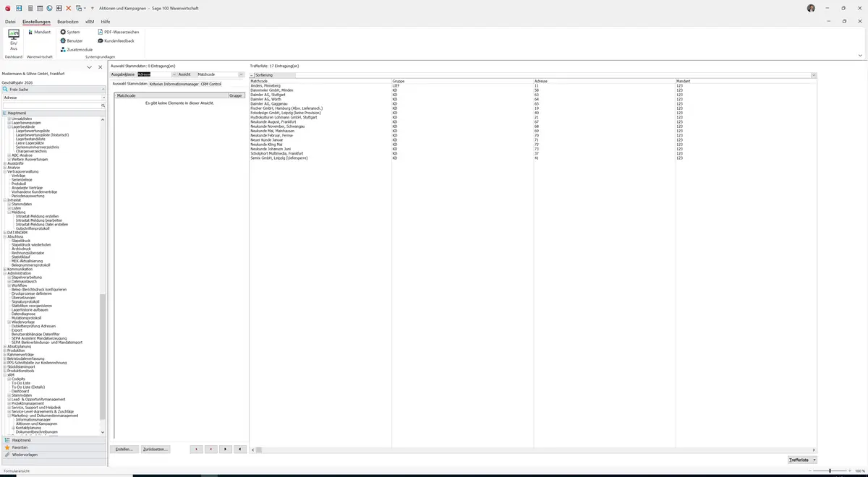Click the user profile avatar in title bar
868x477 pixels.
811,8
